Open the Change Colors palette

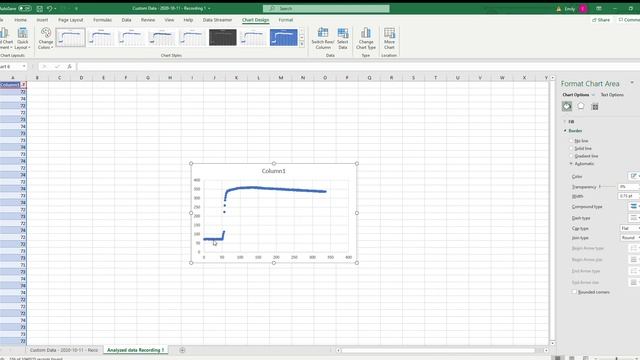pyautogui.click(x=46, y=39)
